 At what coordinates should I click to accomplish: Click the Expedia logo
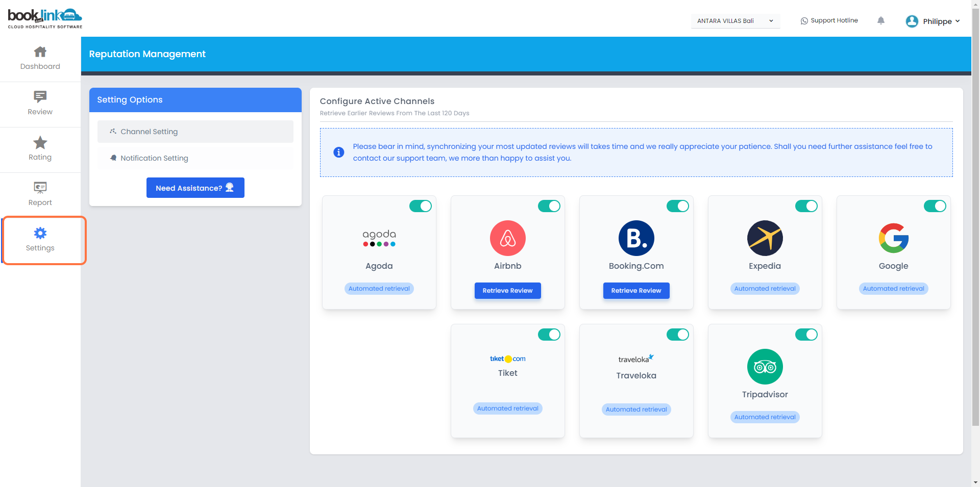tap(765, 238)
